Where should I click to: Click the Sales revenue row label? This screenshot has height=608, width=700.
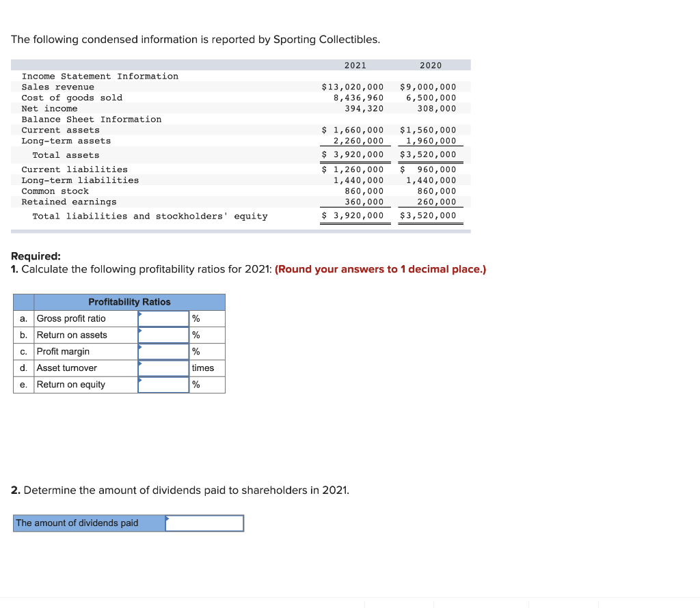[x=58, y=87]
